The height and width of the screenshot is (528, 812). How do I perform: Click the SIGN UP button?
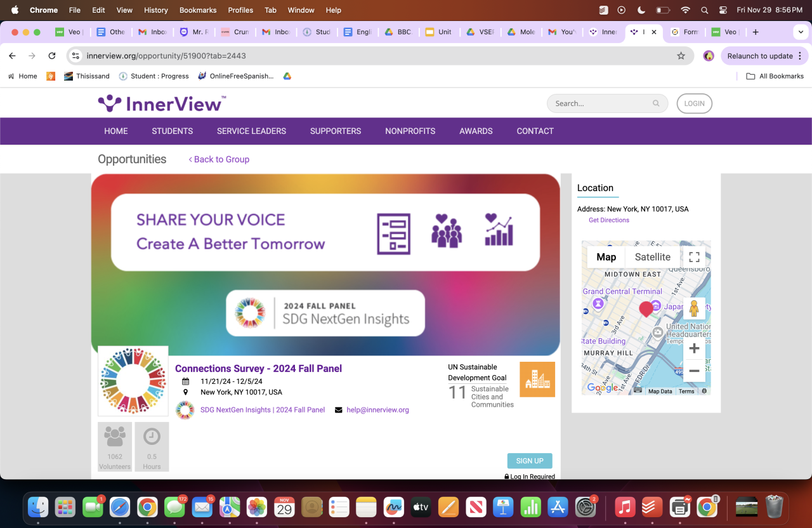(x=530, y=461)
